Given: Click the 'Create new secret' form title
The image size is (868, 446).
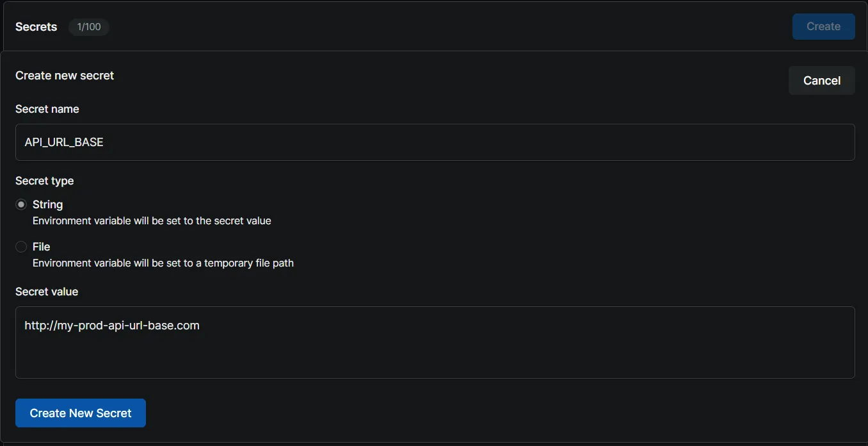Looking at the screenshot, I should click(x=65, y=76).
